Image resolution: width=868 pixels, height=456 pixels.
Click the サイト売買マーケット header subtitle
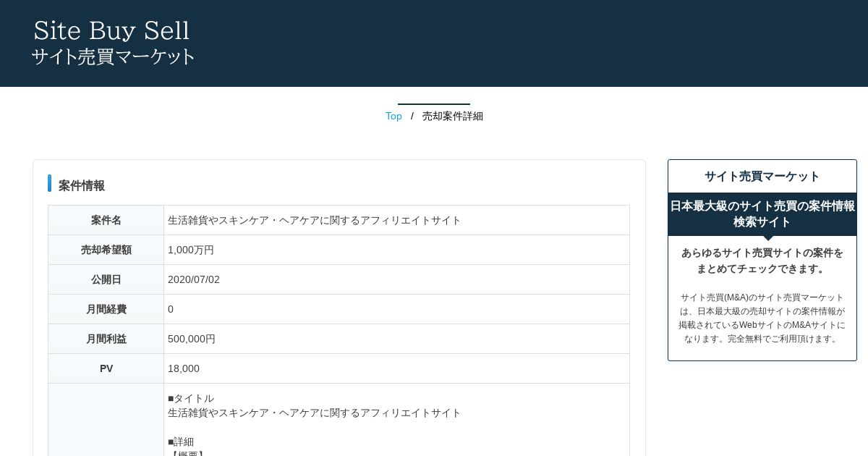[114, 57]
